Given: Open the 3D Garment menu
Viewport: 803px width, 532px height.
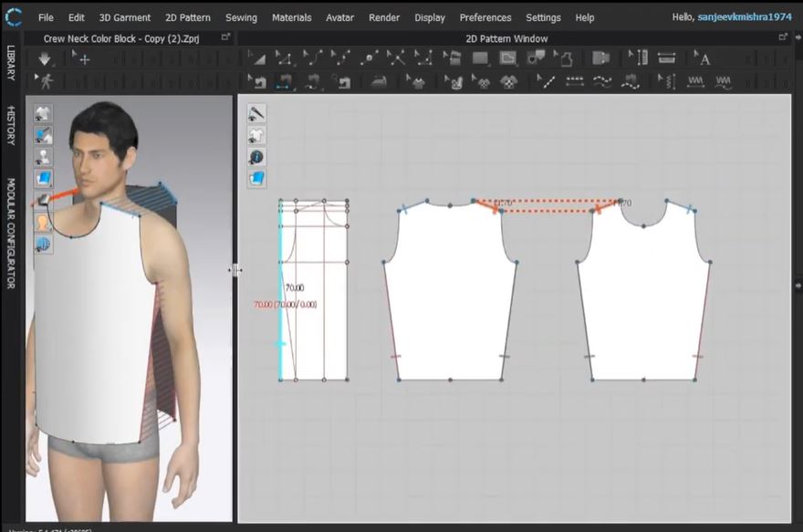Looking at the screenshot, I should (125, 17).
